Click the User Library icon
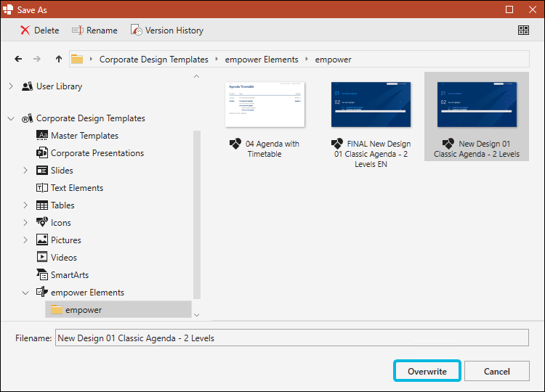This screenshot has height=392, width=545. click(x=28, y=86)
